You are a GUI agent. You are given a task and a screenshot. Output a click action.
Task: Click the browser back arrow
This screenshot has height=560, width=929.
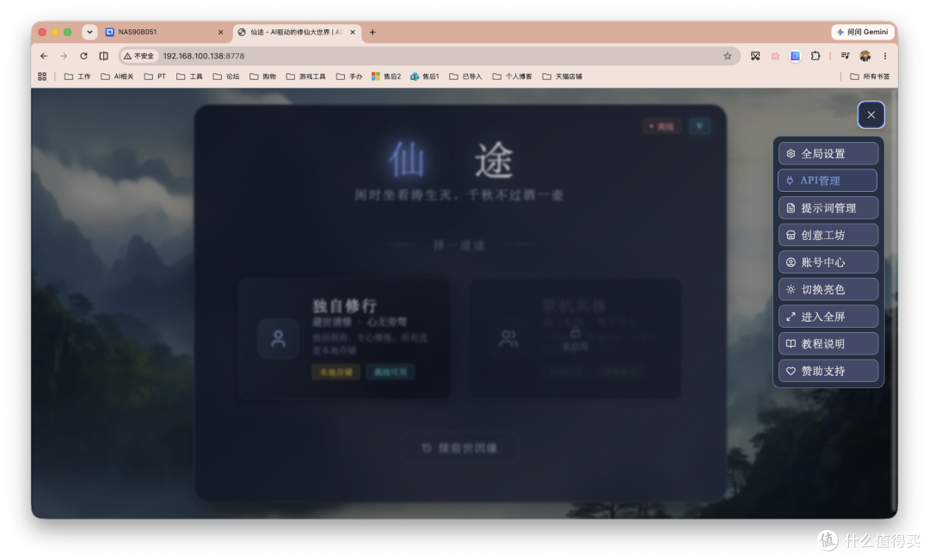tap(44, 56)
